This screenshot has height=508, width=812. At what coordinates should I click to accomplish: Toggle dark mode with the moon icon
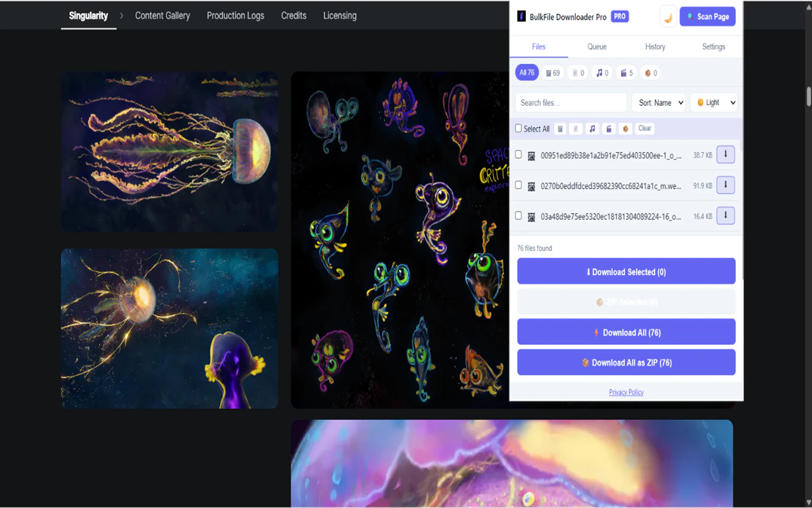point(668,17)
